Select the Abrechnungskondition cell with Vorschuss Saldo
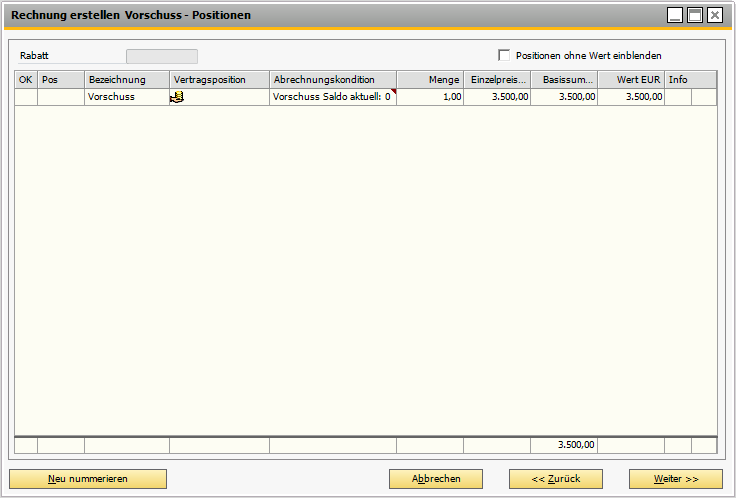The image size is (736, 498). click(332, 98)
